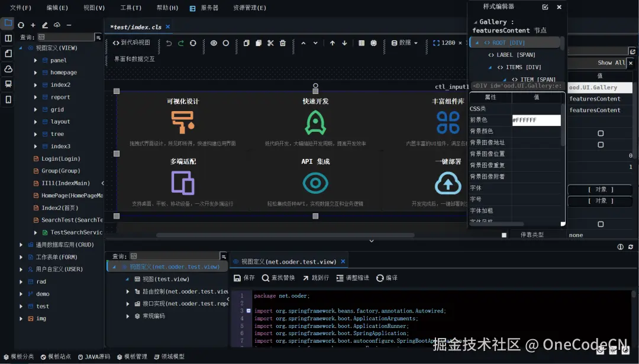Click the scissors cut icon
This screenshot has height=364, width=639.
pyautogui.click(x=270, y=43)
